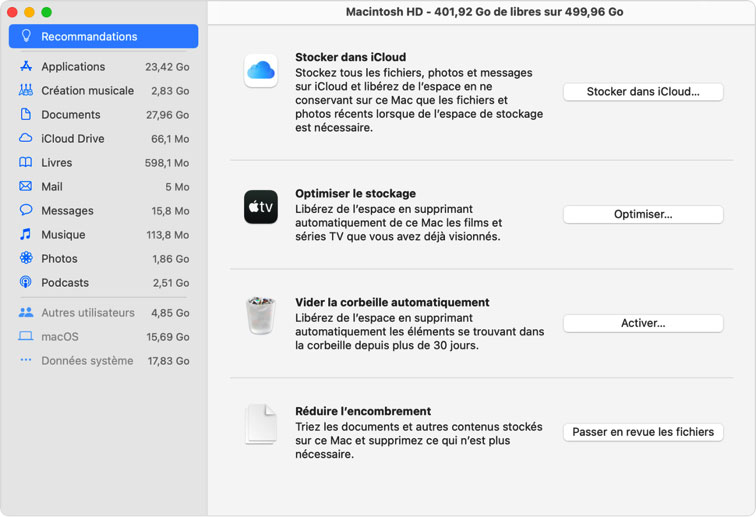Click the Podcasts icon
Screen dimensions: 756x517
click(26, 282)
